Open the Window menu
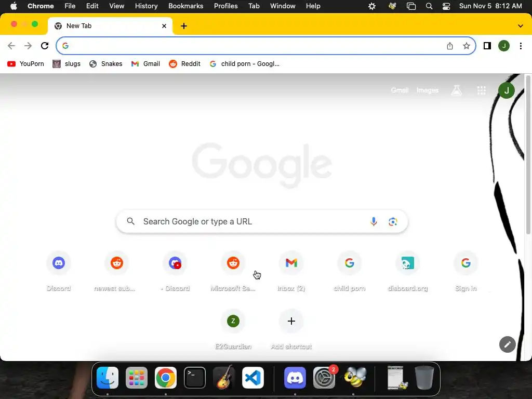This screenshot has width=532, height=399. 283,6
